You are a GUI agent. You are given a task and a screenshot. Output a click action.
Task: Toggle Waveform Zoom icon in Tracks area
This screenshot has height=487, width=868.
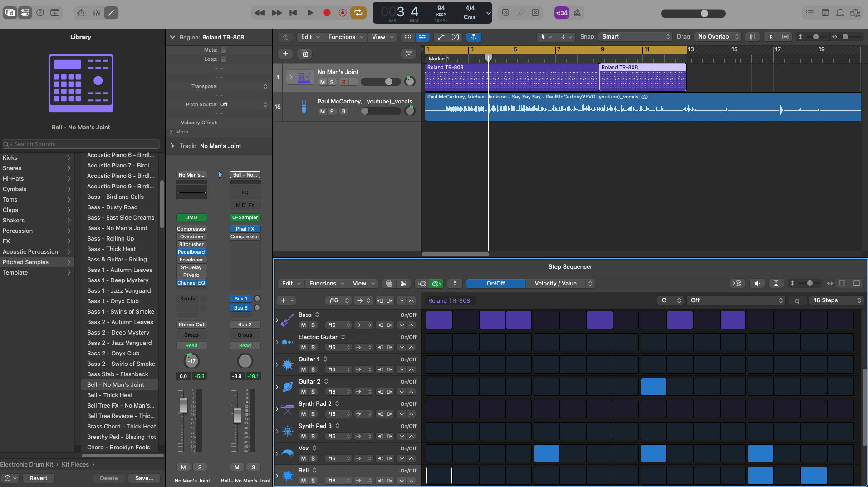[752, 37]
